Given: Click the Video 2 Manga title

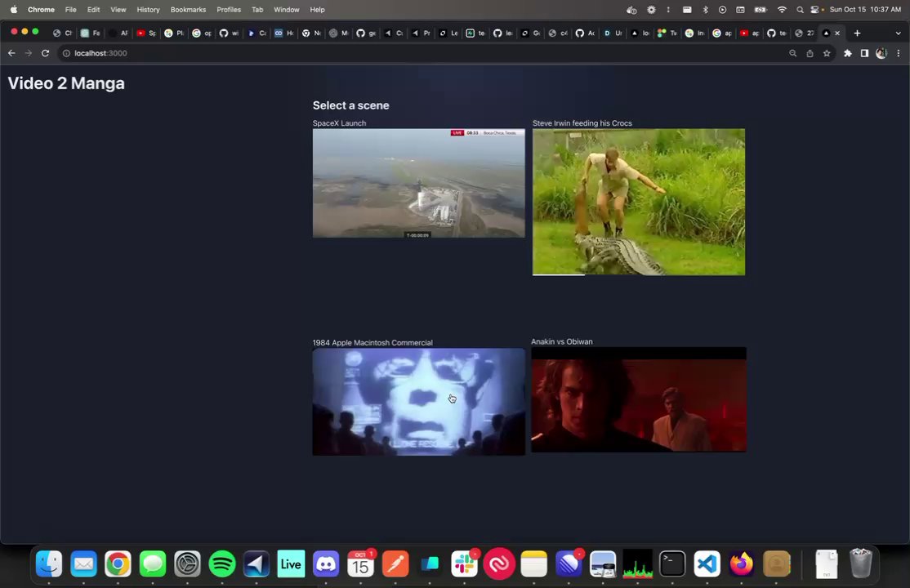Looking at the screenshot, I should [66, 83].
